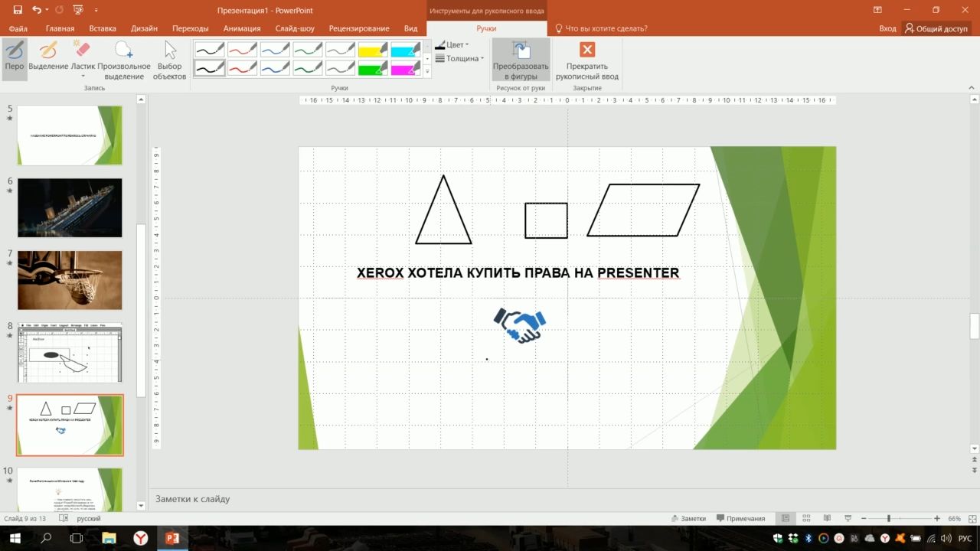This screenshot has width=980, height=551.
Task: Open Windows Start menu
Action: [15, 538]
